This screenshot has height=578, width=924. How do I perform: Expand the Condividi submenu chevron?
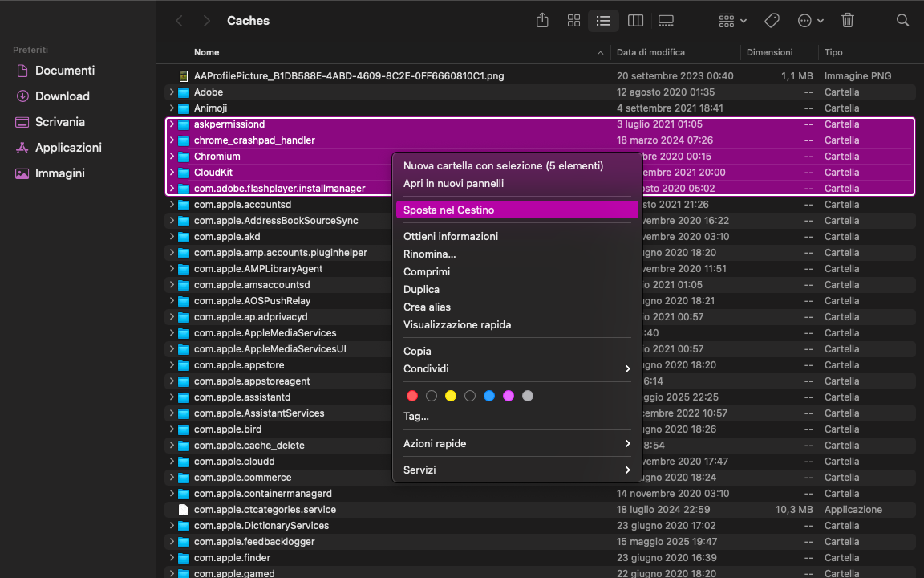pos(628,368)
